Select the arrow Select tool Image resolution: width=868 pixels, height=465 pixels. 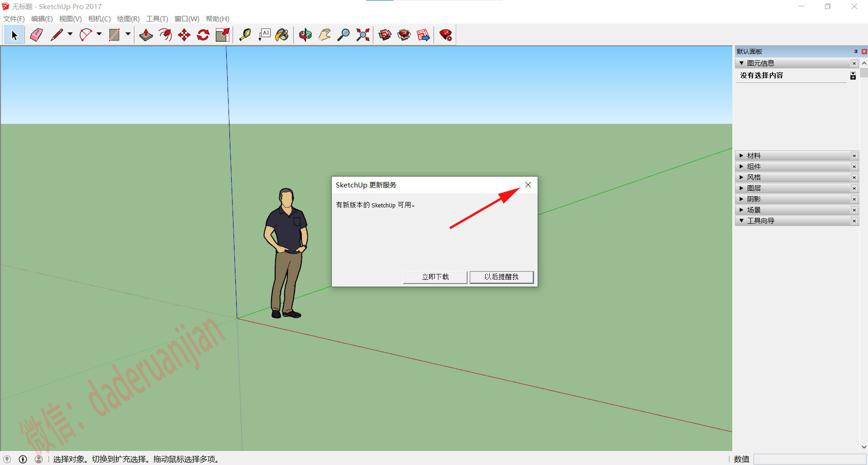pyautogui.click(x=14, y=35)
